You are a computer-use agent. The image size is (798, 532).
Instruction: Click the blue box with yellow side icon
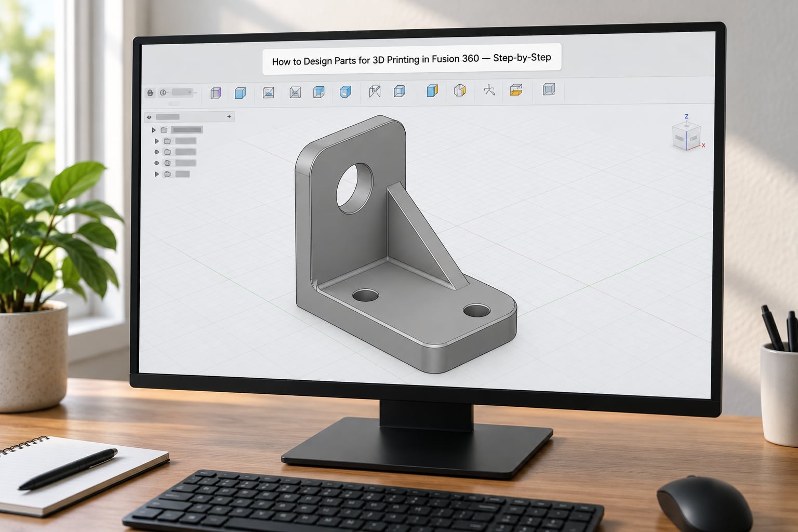[x=432, y=91]
